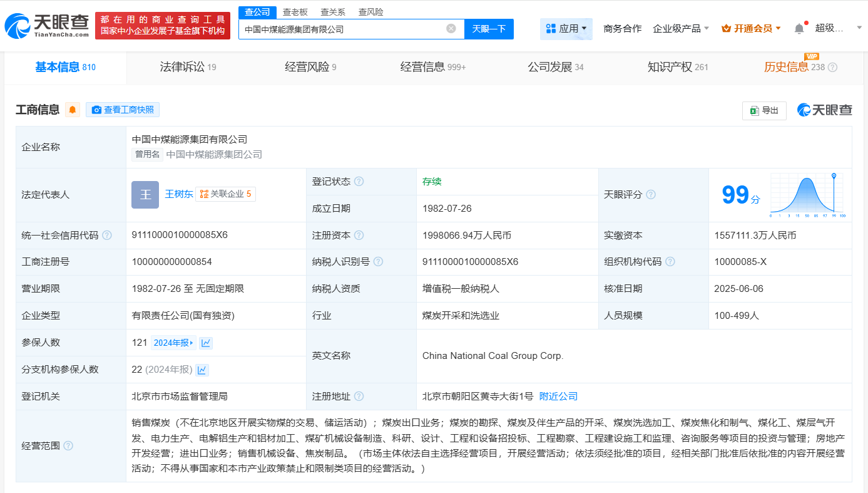Switch to the 查风险 search tab
The height and width of the screenshot is (493, 868).
click(371, 12)
